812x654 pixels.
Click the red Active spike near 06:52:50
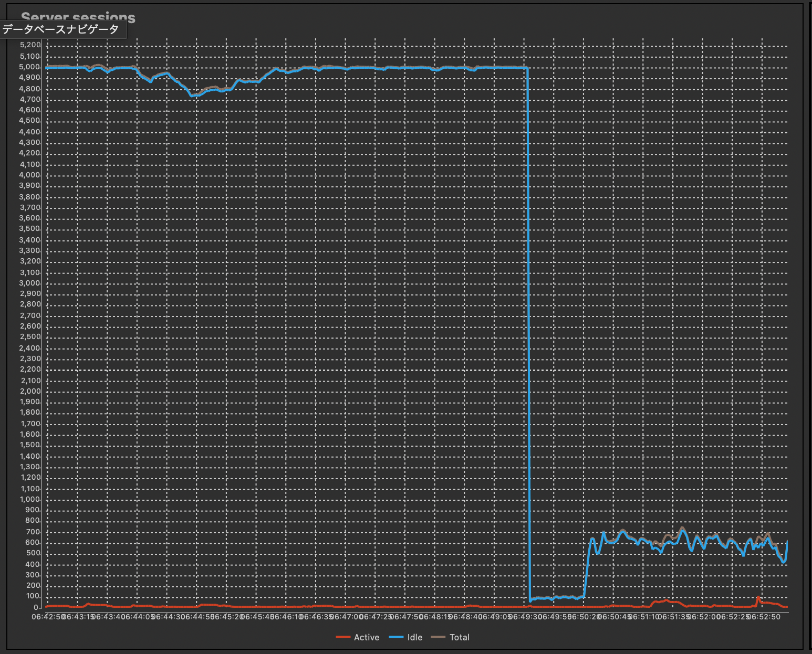coord(758,597)
